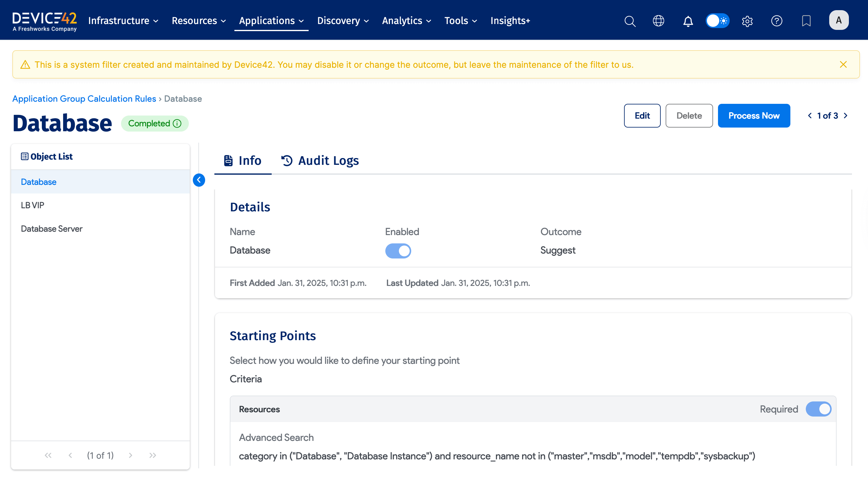Switch to the Audit Logs tab
This screenshot has height=480, width=868.
tap(320, 161)
